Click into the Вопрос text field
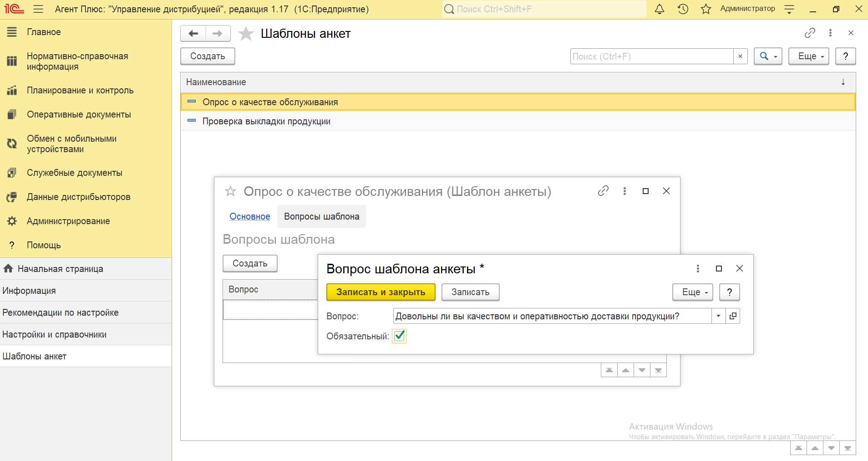 click(x=552, y=316)
